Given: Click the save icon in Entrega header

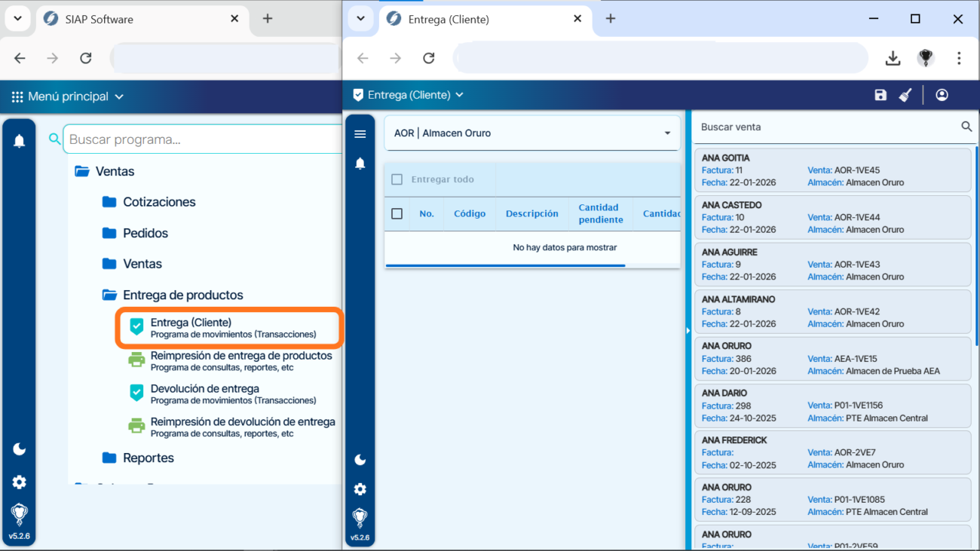Looking at the screenshot, I should point(880,95).
